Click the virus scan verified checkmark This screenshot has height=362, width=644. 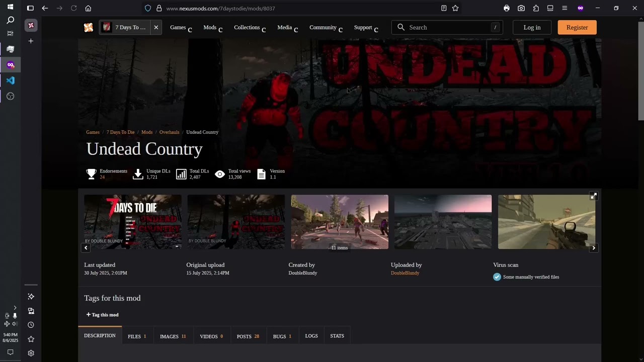pos(497,277)
